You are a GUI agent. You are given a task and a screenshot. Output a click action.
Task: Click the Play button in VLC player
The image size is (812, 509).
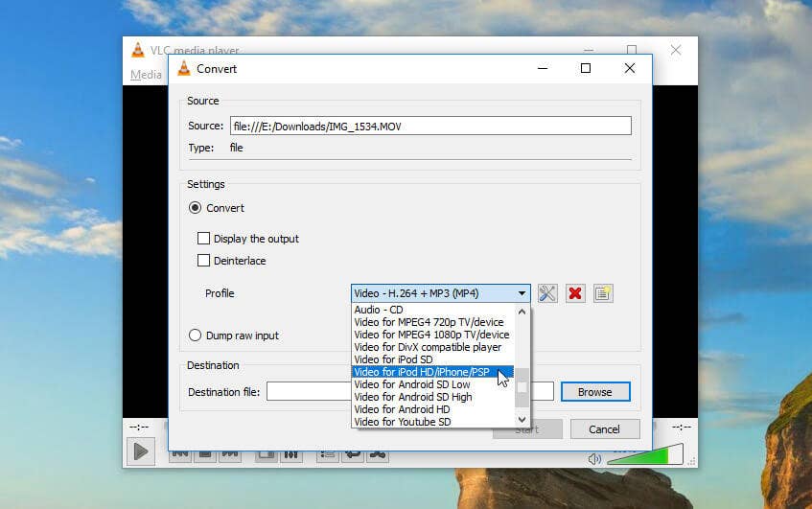[140, 451]
